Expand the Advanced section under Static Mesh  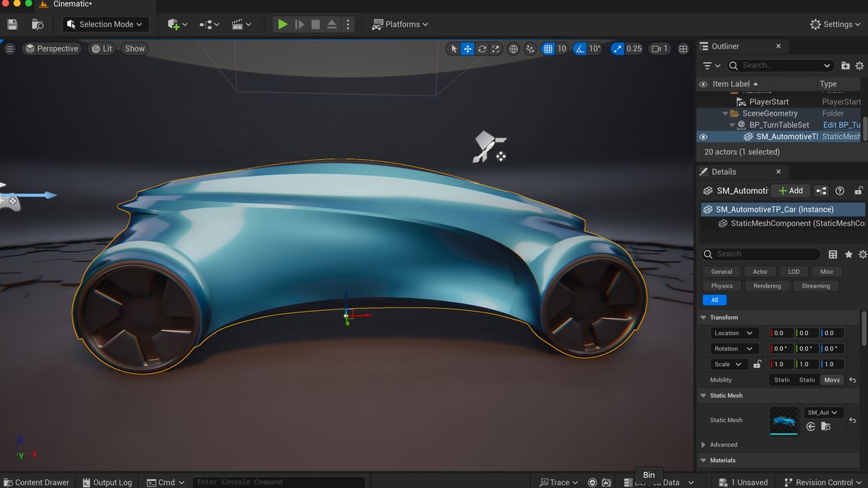[702, 444]
